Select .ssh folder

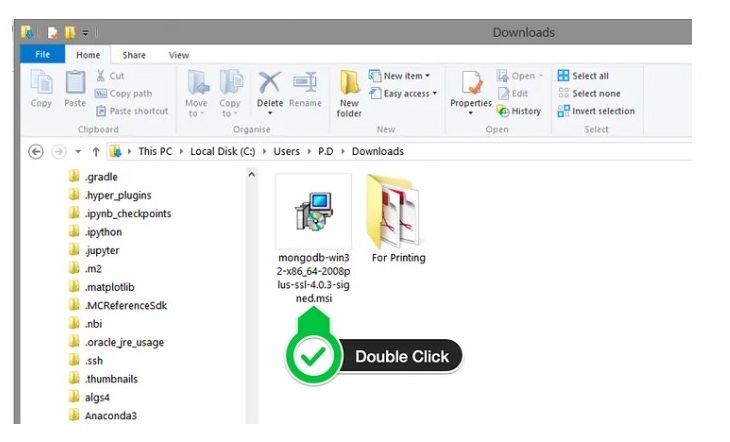point(86,360)
